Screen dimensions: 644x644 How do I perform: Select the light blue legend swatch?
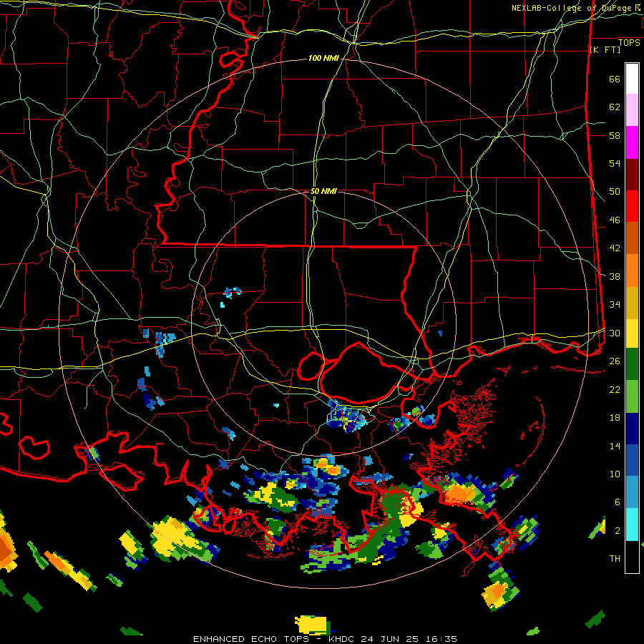632,492
